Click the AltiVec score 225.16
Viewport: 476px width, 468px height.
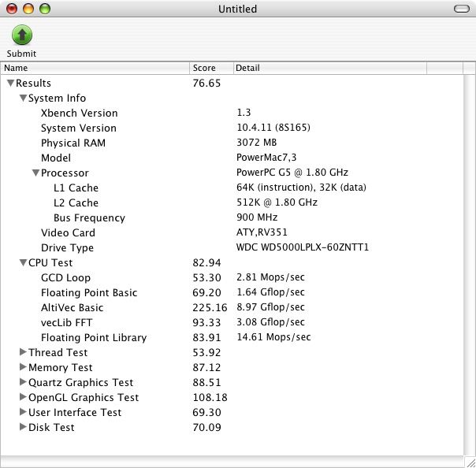coord(210,307)
